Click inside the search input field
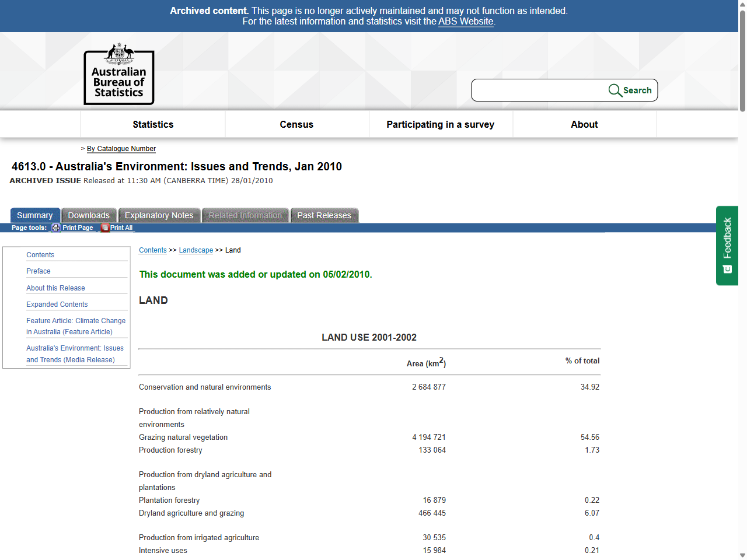Viewport: 747px width, 560px height. 539,90
